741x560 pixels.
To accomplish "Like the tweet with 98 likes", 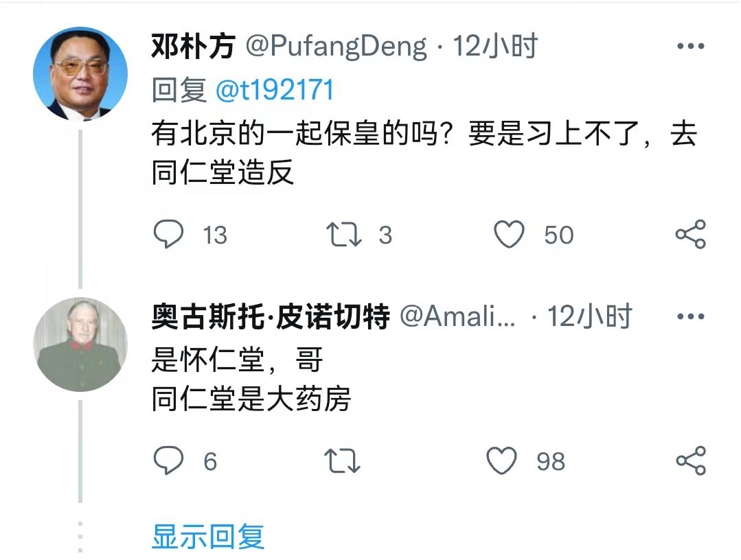I will coord(502,460).
